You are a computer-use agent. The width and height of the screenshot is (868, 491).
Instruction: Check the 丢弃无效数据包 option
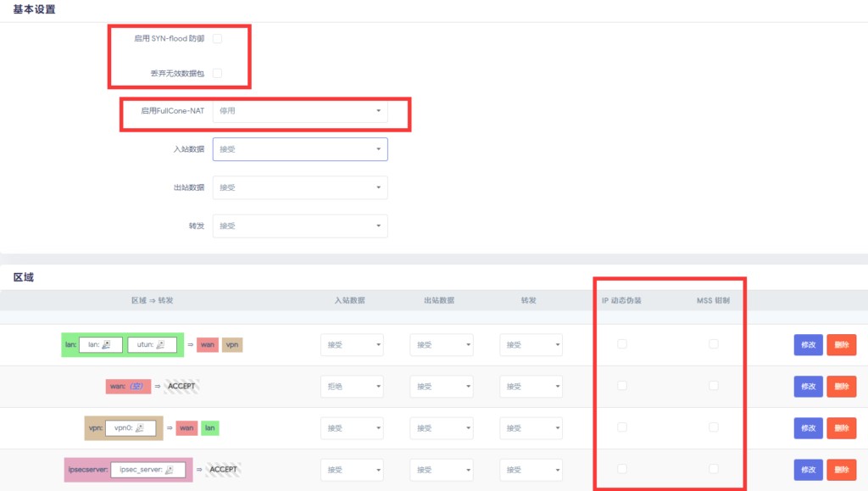(217, 73)
